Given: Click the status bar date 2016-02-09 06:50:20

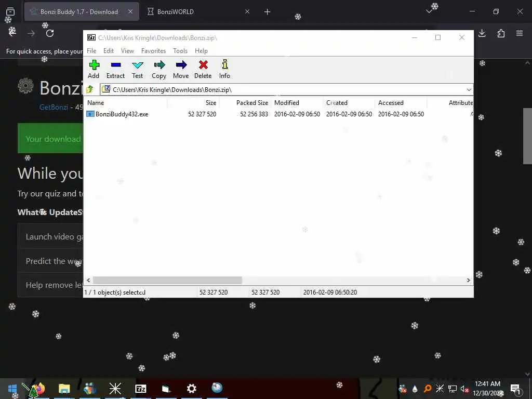Looking at the screenshot, I should (x=330, y=292).
